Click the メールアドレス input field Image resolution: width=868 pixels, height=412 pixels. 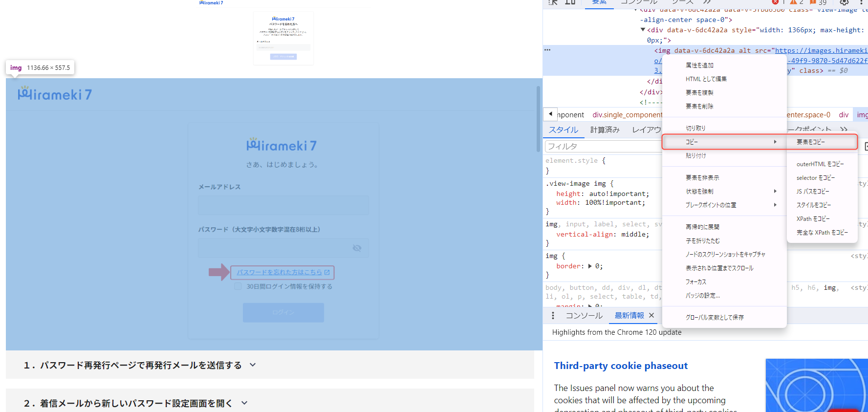[x=283, y=205]
